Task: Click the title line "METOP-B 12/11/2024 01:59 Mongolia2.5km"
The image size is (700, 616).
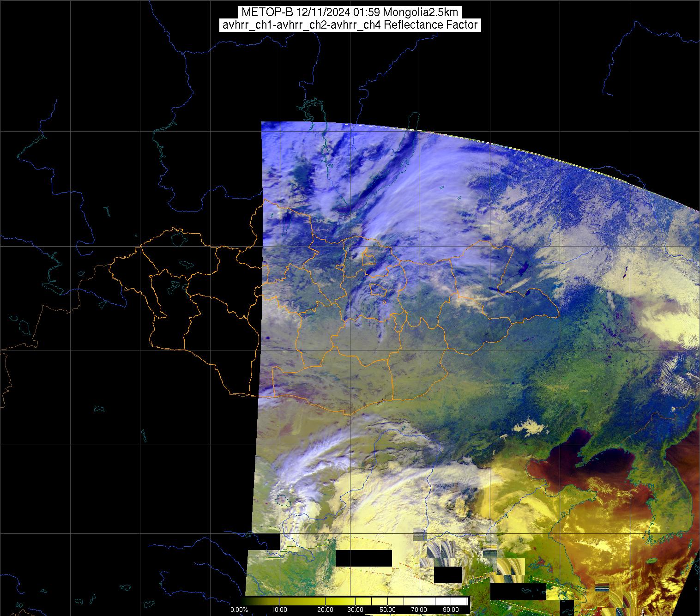Action: pyautogui.click(x=350, y=12)
